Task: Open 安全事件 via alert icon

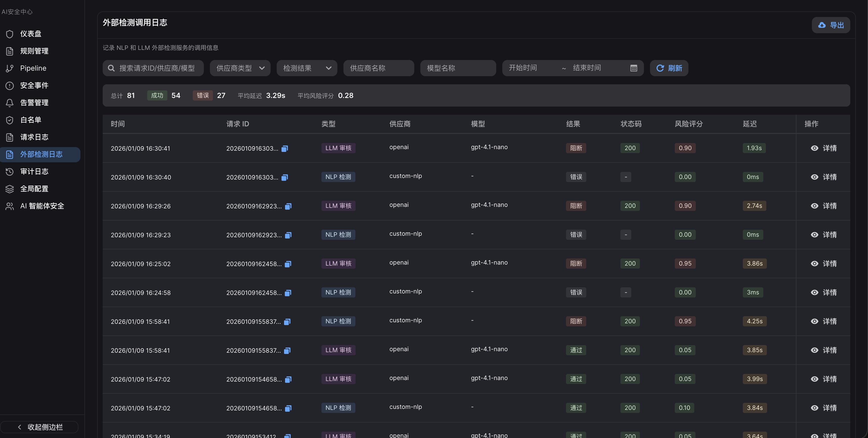Action: pyautogui.click(x=9, y=85)
